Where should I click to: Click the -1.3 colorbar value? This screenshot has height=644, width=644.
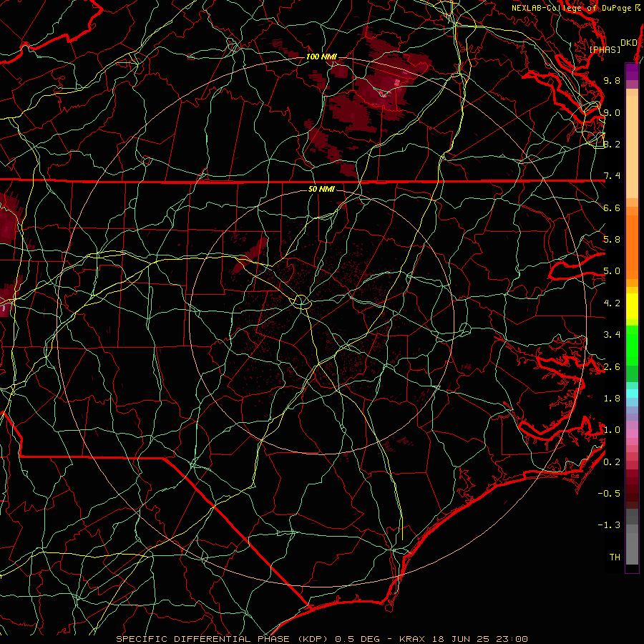coord(609,525)
